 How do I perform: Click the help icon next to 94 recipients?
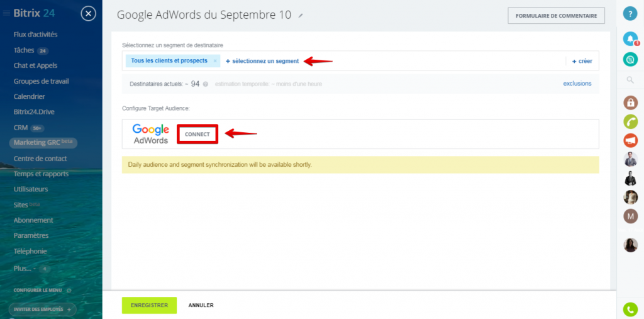click(x=206, y=84)
